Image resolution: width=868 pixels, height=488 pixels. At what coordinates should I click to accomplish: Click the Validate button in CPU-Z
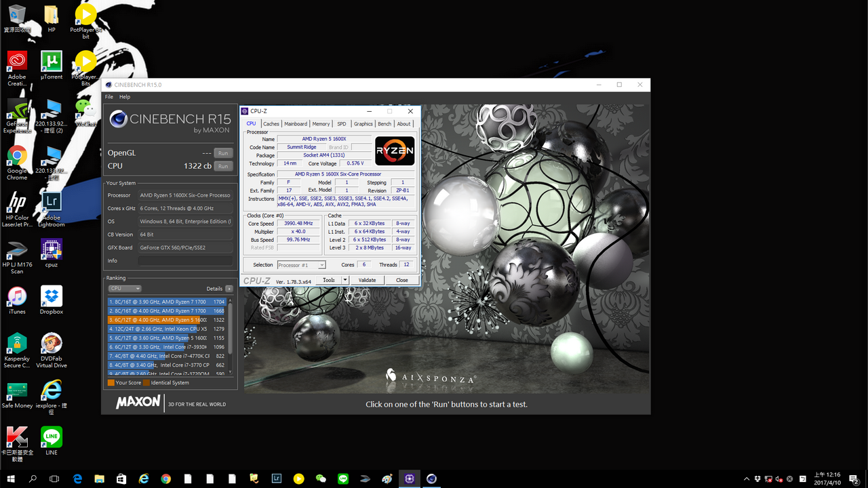point(367,280)
